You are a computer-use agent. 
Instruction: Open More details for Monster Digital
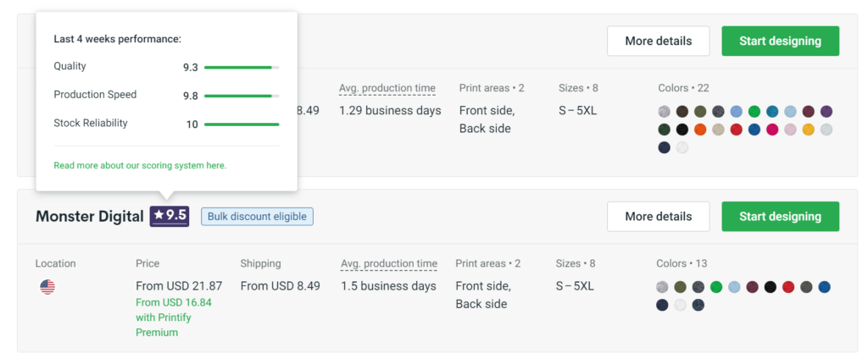tap(658, 216)
